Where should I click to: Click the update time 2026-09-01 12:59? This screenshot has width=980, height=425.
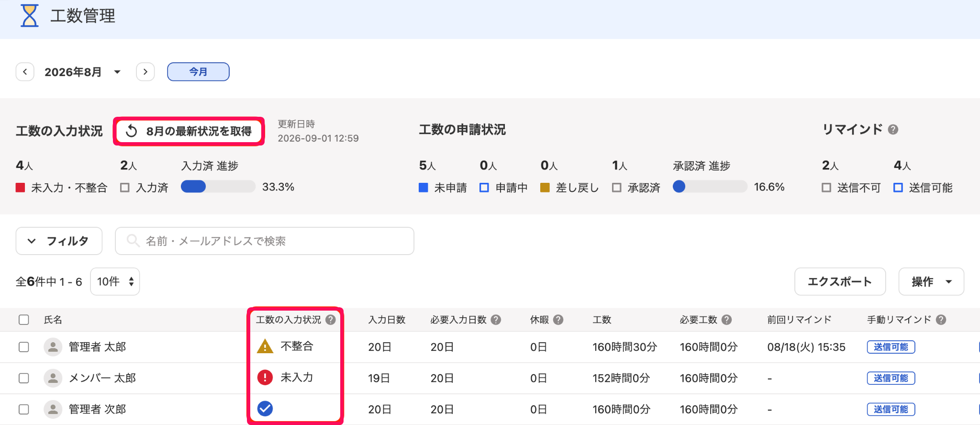tap(318, 138)
